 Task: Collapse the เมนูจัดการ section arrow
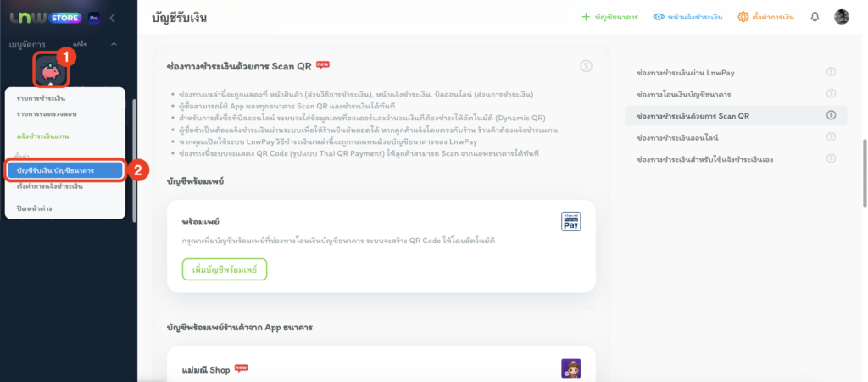[114, 43]
